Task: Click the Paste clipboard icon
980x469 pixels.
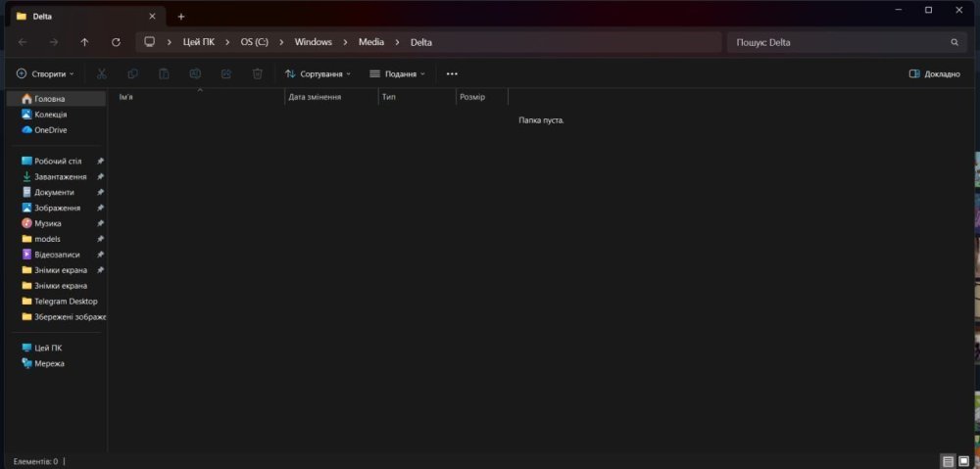Action: [164, 73]
